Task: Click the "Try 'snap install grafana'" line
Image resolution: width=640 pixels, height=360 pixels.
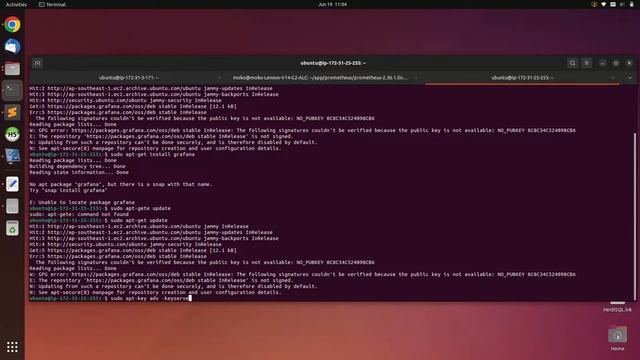Action: (69, 190)
